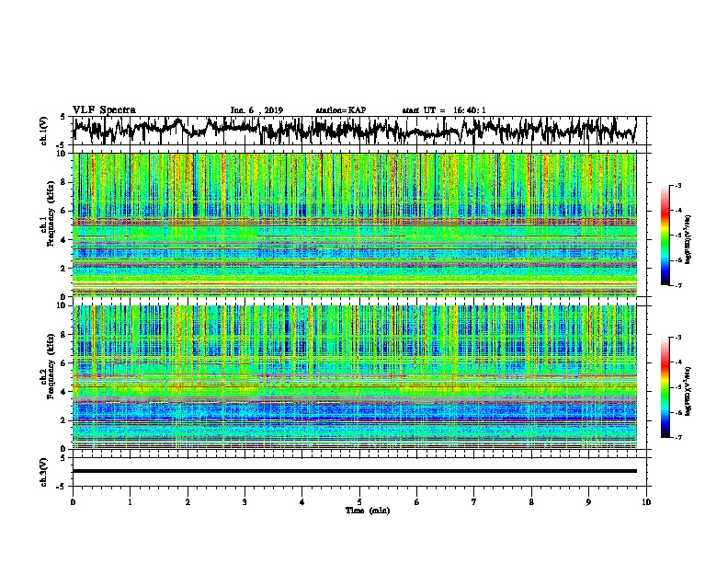This screenshot has width=728, height=563.
Task: Click ch.2 frequency axis '10' tick label
Action: coord(62,306)
